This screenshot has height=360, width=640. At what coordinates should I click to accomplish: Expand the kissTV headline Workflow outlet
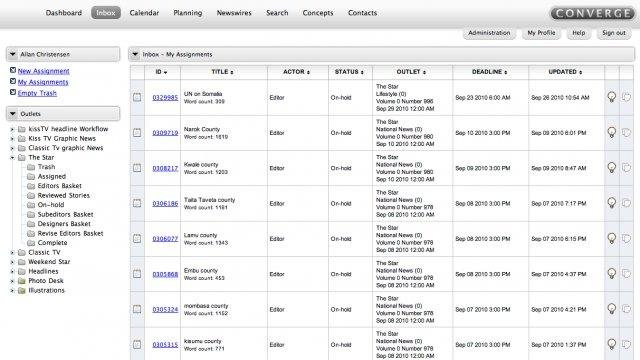12,129
